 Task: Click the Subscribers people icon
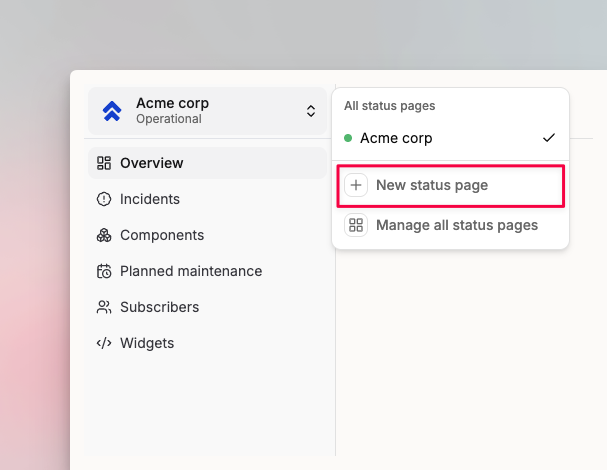(x=104, y=307)
